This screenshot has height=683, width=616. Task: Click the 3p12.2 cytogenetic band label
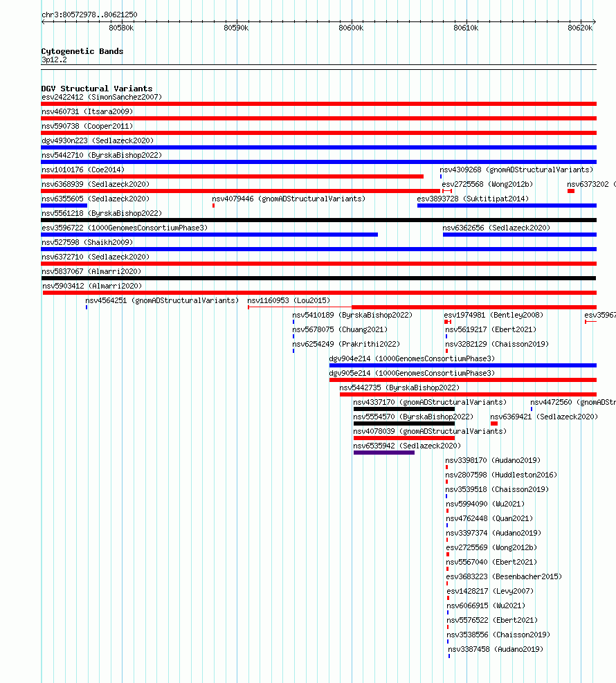tap(54, 60)
